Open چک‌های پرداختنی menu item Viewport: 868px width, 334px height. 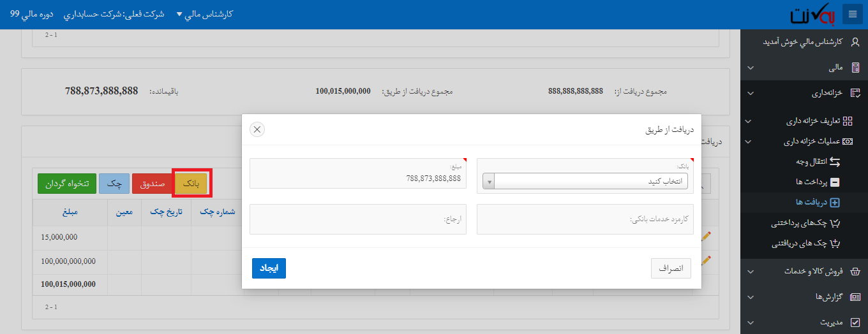(799, 223)
